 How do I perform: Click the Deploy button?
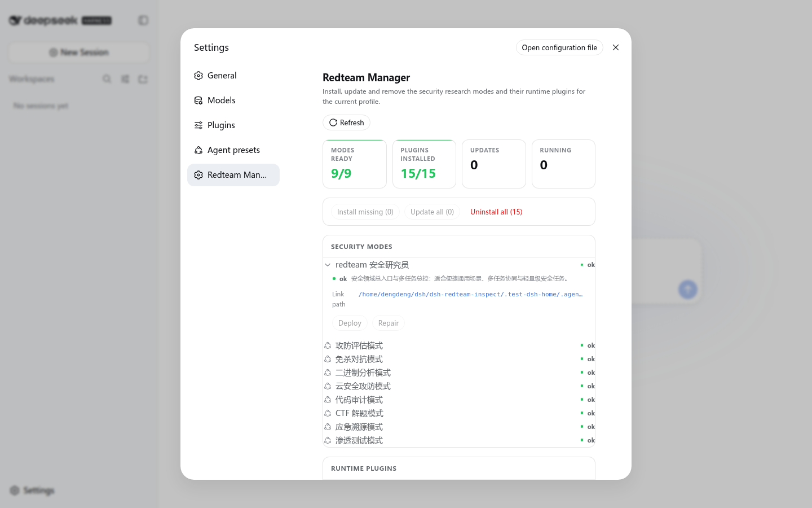[350, 323]
